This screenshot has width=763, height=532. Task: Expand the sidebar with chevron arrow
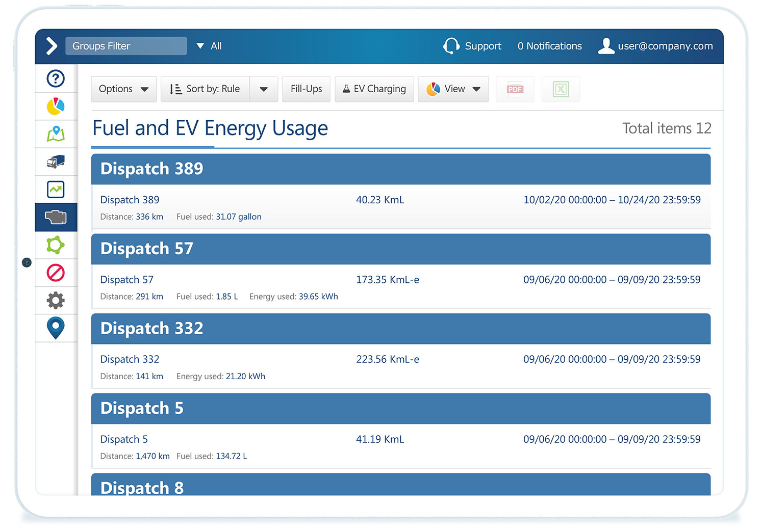(x=52, y=46)
